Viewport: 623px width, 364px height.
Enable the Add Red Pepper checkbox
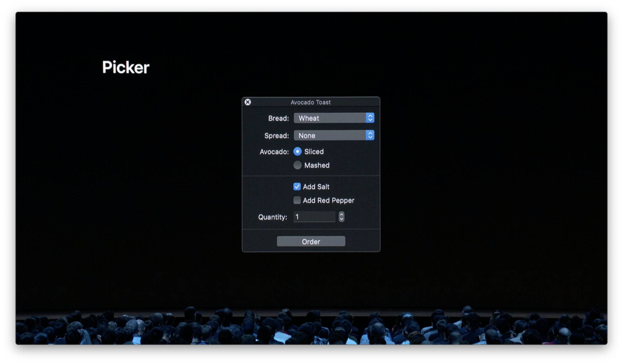point(297,200)
